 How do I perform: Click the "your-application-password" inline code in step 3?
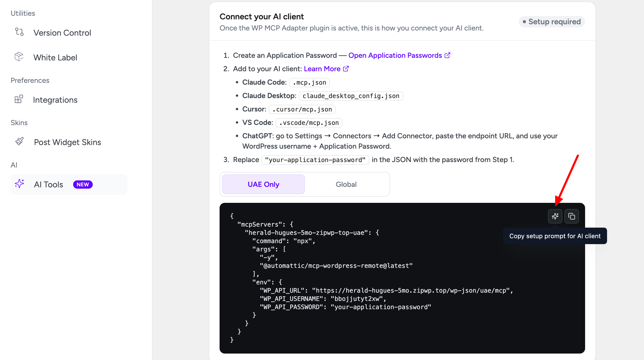tap(315, 160)
